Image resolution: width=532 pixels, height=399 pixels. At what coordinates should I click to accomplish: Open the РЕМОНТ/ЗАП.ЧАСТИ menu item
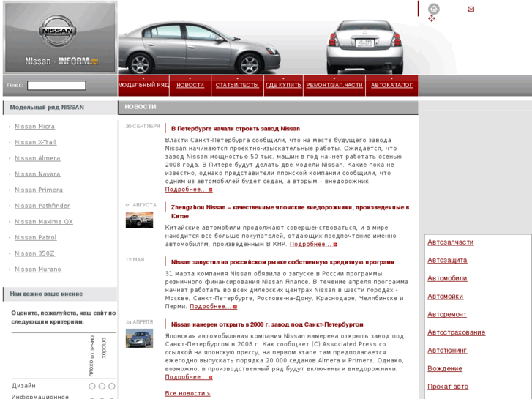coord(334,85)
